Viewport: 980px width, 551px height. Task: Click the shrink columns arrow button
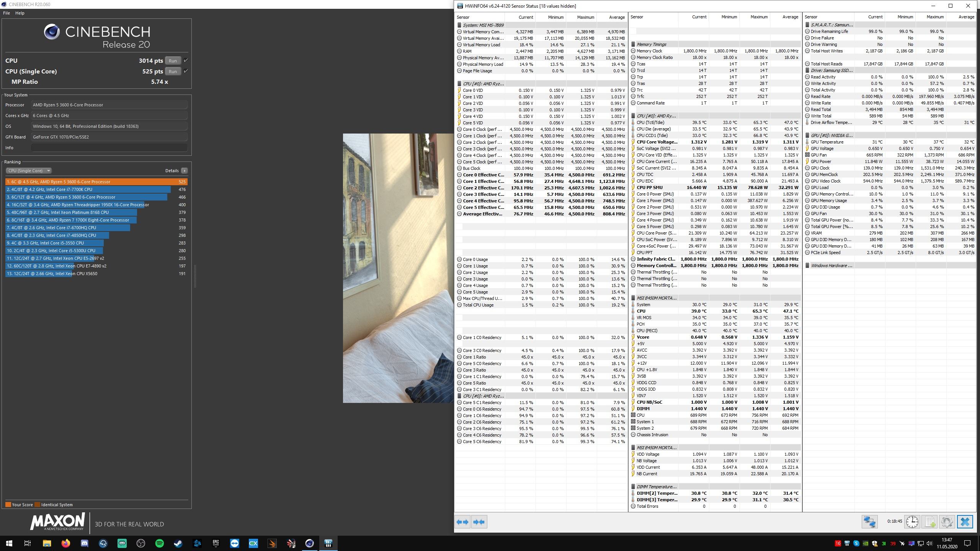click(x=479, y=522)
